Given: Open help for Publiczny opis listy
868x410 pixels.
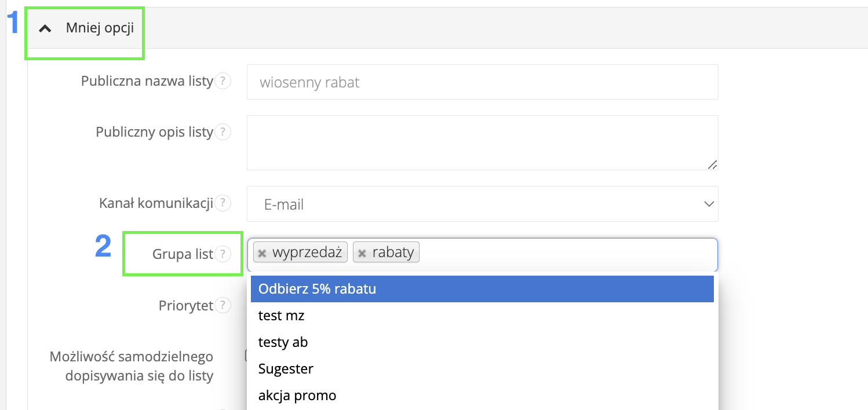Looking at the screenshot, I should (x=223, y=133).
